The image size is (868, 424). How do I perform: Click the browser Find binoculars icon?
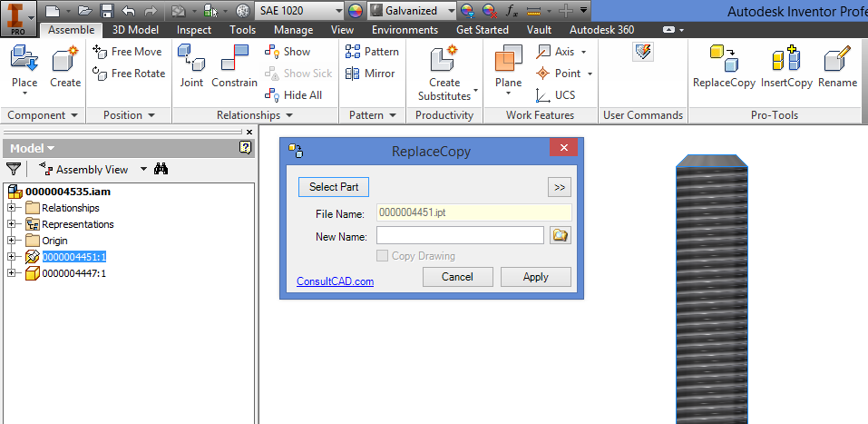[161, 169]
